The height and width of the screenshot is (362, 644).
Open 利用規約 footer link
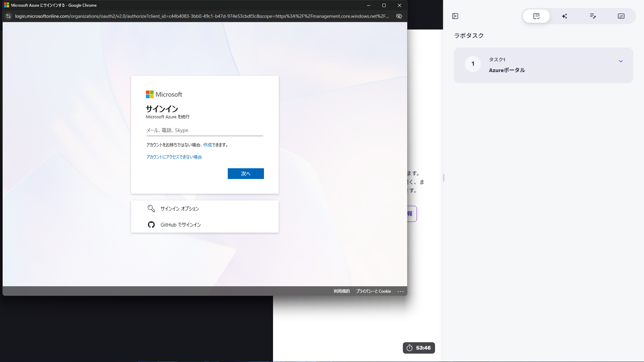(341, 291)
